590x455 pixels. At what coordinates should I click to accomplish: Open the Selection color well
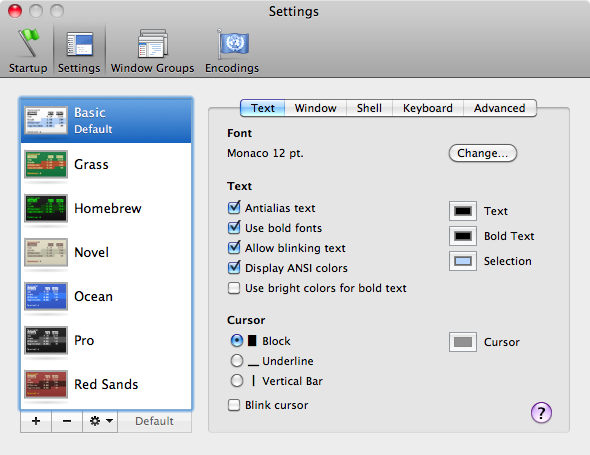463,261
